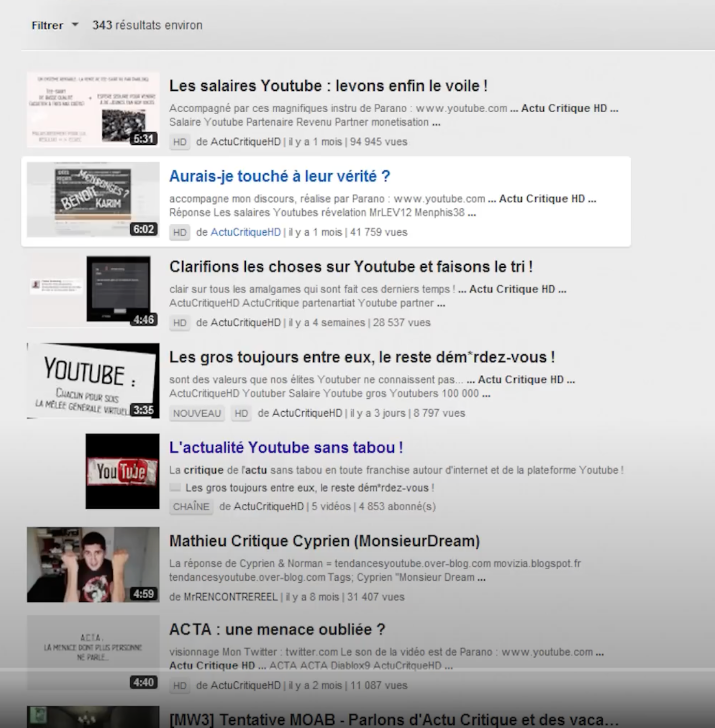
Task: Open the YouTube logo channel thumbnail
Action: click(x=123, y=472)
